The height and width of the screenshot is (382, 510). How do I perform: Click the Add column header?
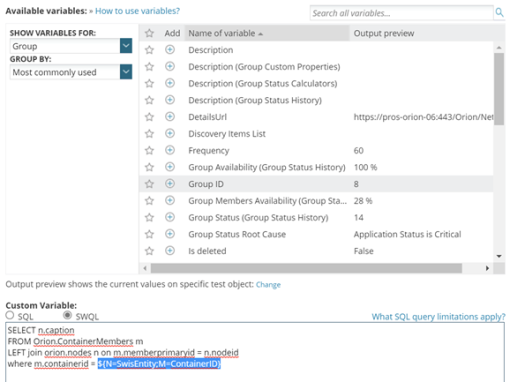172,33
